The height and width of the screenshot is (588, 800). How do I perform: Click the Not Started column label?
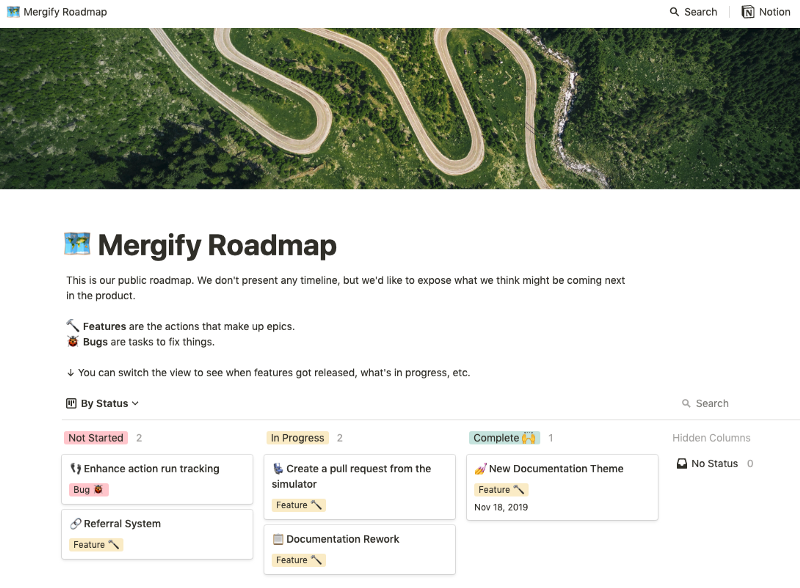tap(96, 437)
